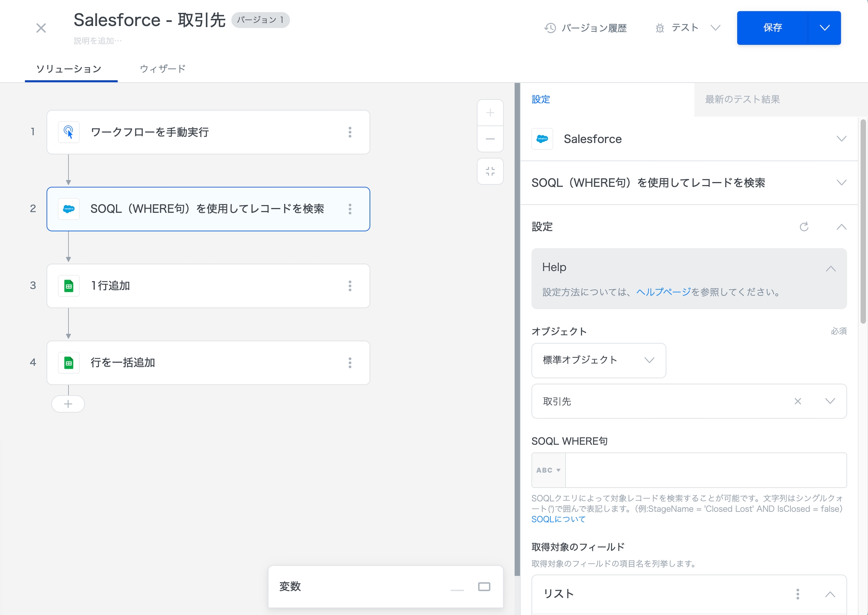Expand the Salesforce connection section

(841, 139)
